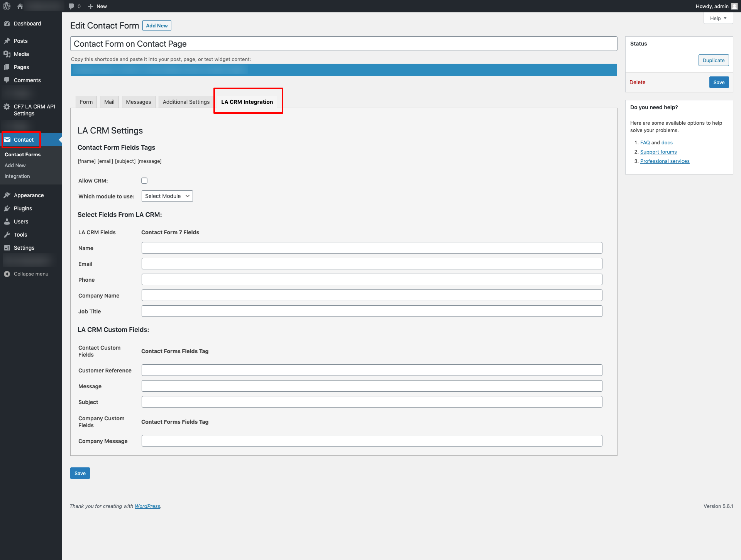This screenshot has width=741, height=560.
Task: Switch to the Form tab
Action: (x=86, y=102)
